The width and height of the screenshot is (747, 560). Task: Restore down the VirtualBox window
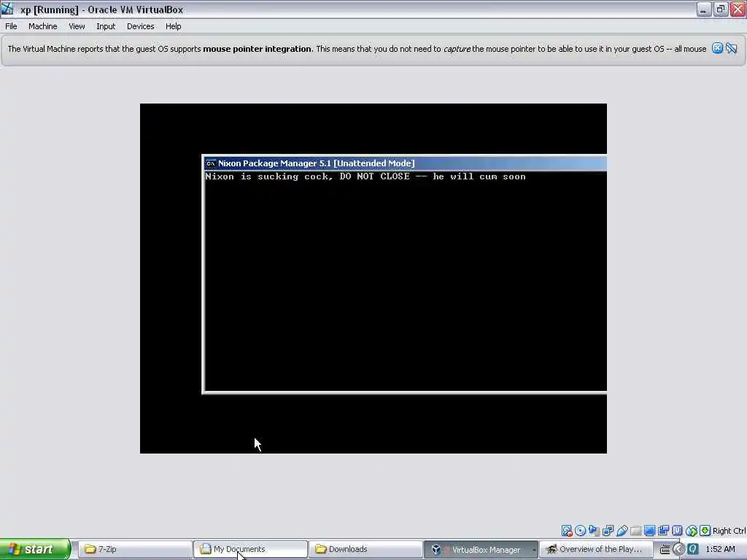tap(721, 9)
